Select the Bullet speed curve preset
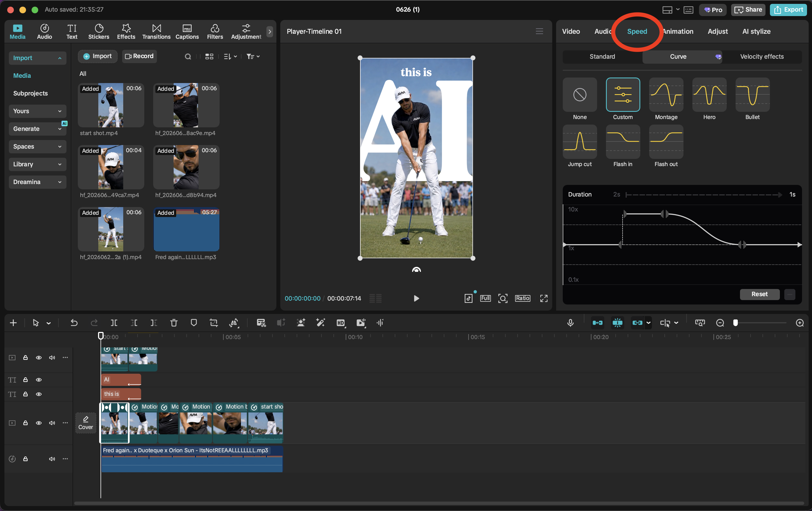Screen dimensions: 812x511 [x=752, y=95]
